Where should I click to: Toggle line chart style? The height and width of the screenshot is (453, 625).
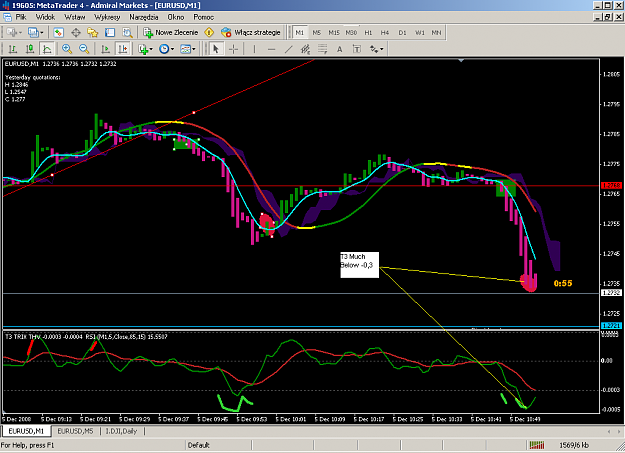[x=47, y=49]
